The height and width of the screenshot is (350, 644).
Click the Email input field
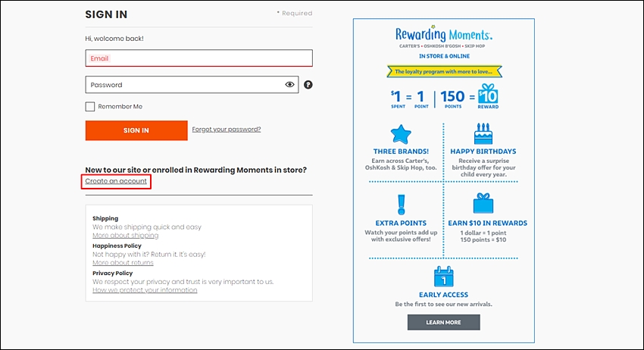199,58
